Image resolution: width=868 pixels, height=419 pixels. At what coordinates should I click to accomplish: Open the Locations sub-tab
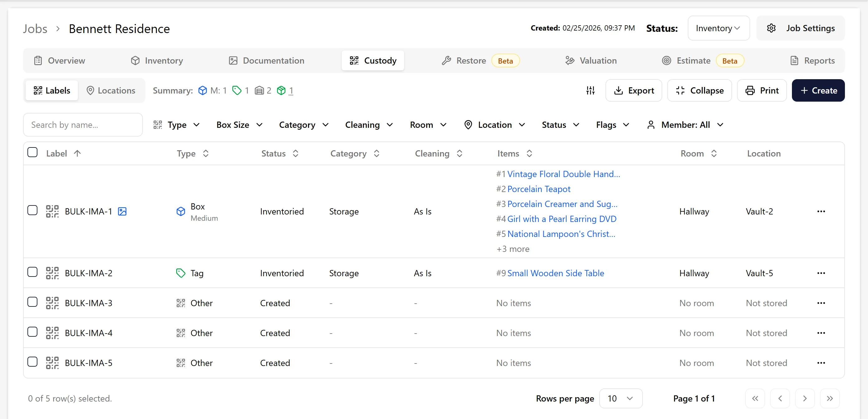click(x=111, y=91)
